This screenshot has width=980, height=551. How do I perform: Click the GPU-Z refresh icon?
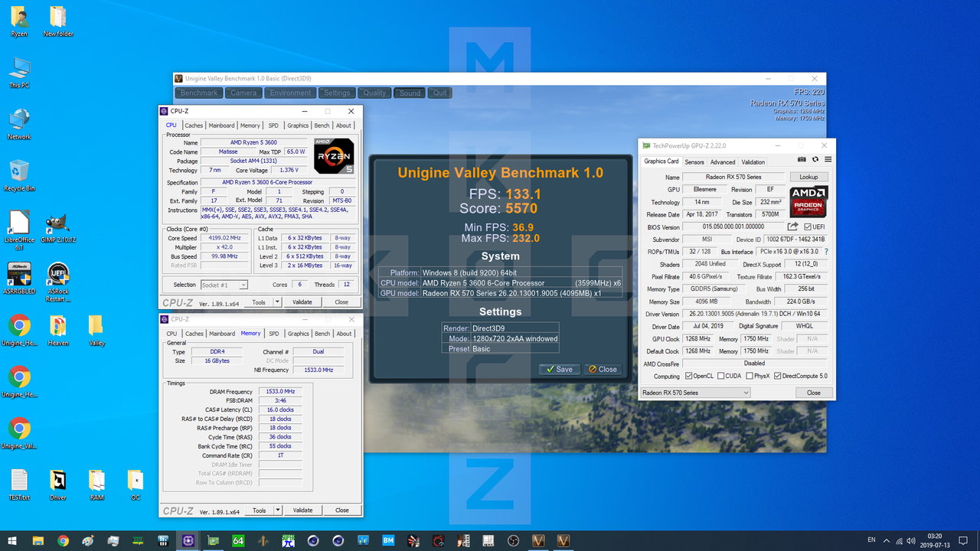pos(815,159)
